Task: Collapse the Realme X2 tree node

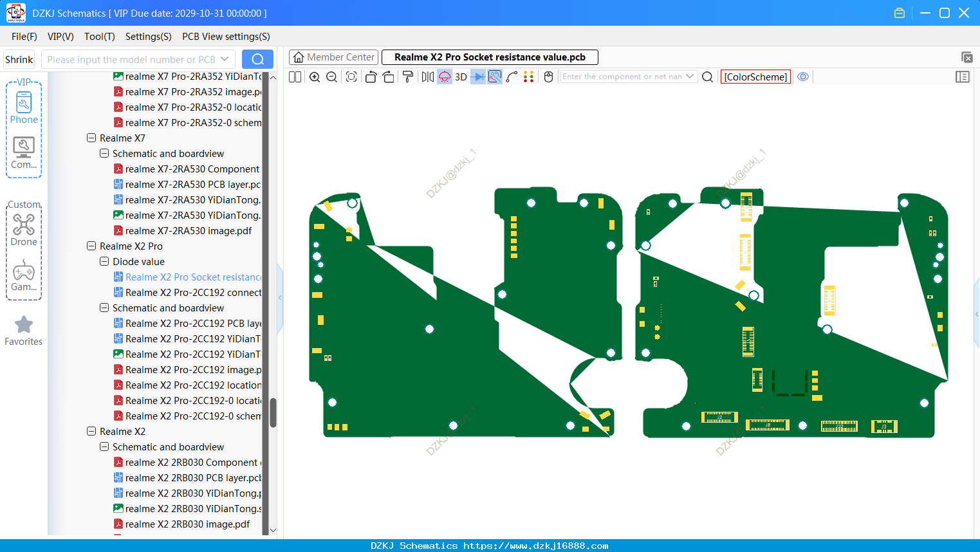Action: (x=91, y=431)
